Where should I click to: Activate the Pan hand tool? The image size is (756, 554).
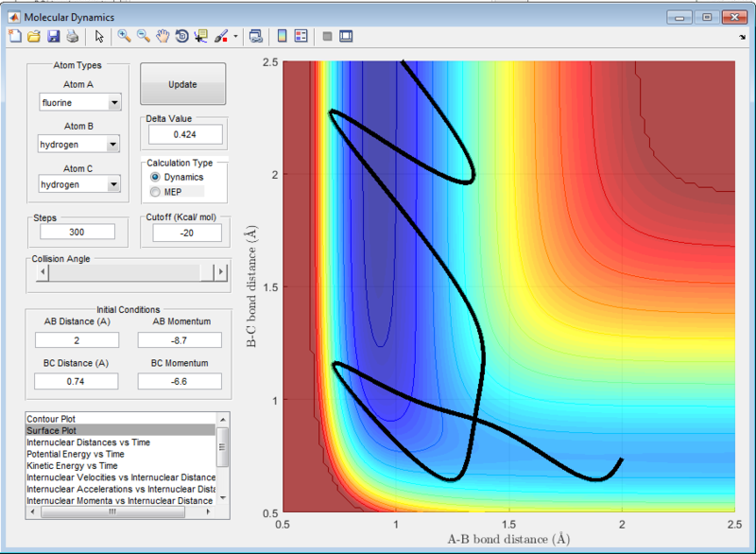click(x=162, y=36)
